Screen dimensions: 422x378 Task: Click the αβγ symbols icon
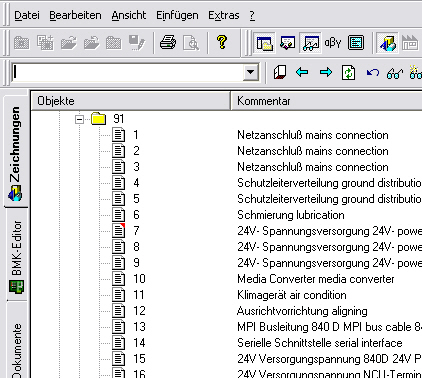(x=333, y=43)
